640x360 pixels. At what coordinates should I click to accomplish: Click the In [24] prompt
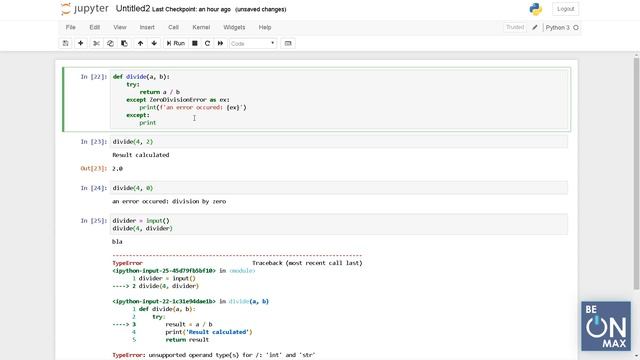point(93,188)
